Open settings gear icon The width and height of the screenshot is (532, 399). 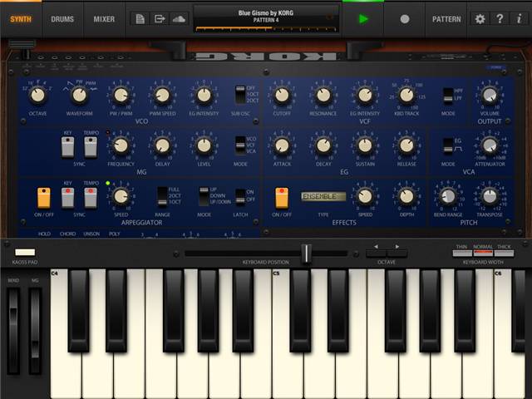point(480,19)
